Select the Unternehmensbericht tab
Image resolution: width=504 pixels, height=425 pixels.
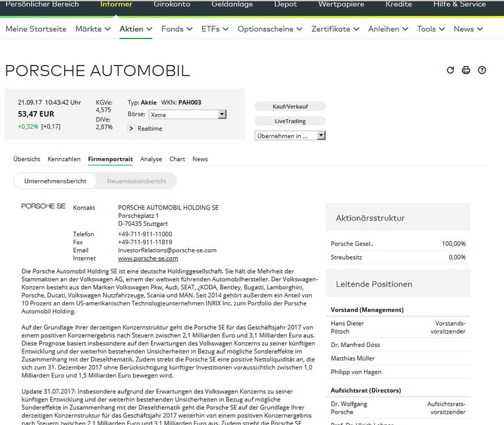pyautogui.click(x=55, y=180)
